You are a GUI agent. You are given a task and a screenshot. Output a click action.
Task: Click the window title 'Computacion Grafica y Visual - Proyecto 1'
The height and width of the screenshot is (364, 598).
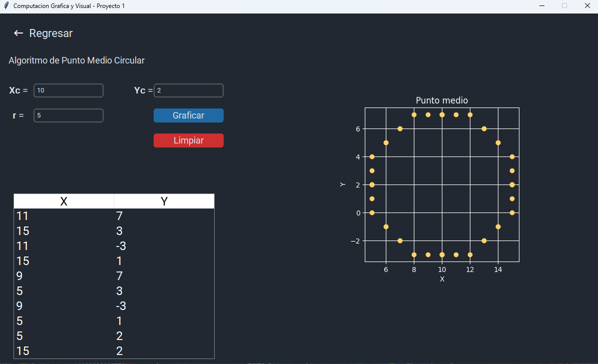[69, 5]
